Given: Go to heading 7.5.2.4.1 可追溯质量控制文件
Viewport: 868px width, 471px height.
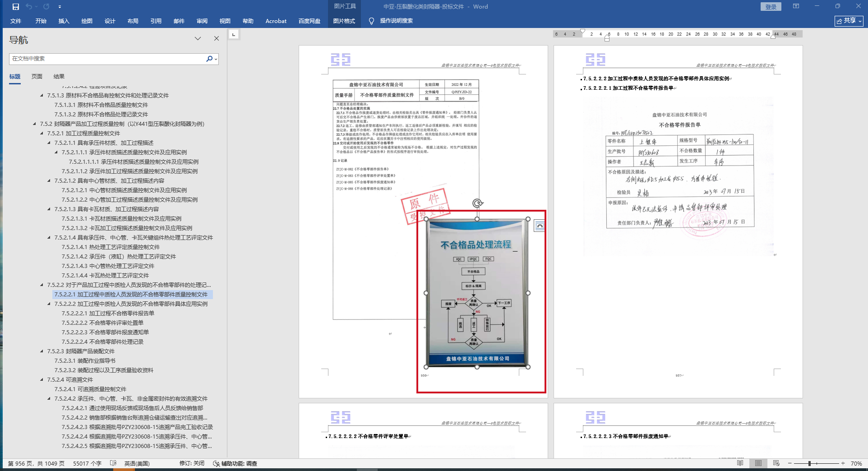Looking at the screenshot, I should tap(90, 389).
